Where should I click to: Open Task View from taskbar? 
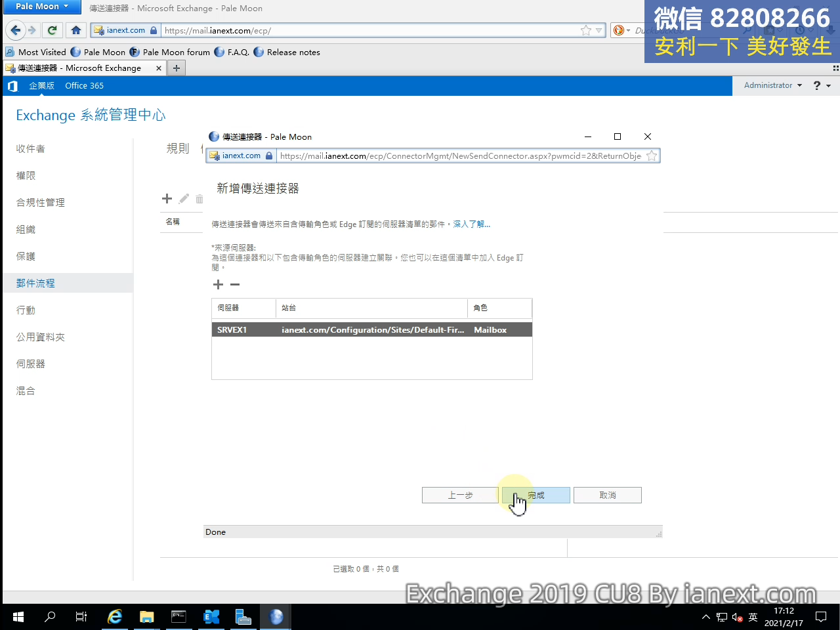[x=81, y=617]
